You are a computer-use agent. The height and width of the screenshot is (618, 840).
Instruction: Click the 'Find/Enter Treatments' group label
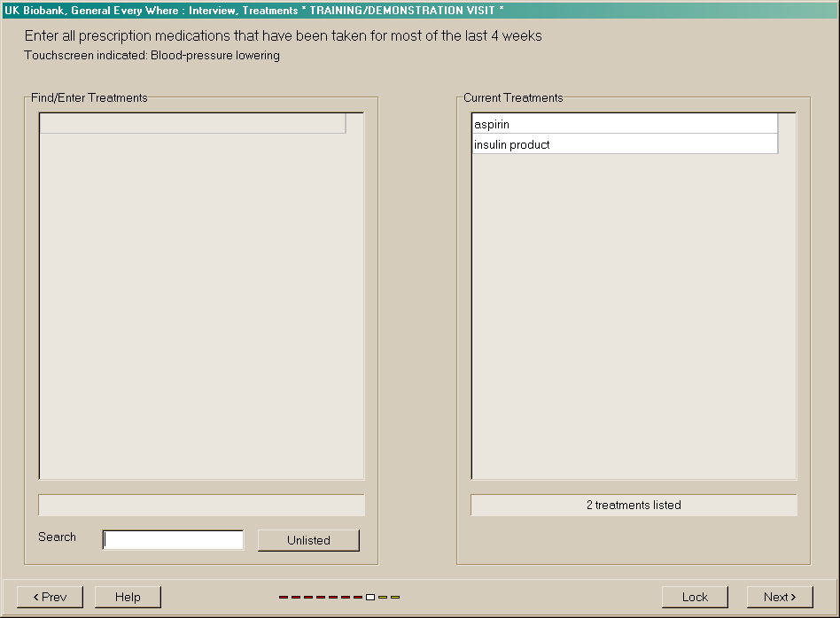tap(89, 97)
